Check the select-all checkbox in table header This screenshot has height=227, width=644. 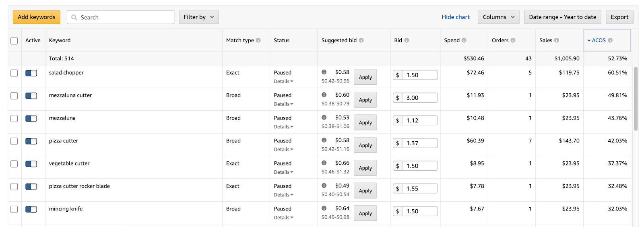click(x=14, y=41)
